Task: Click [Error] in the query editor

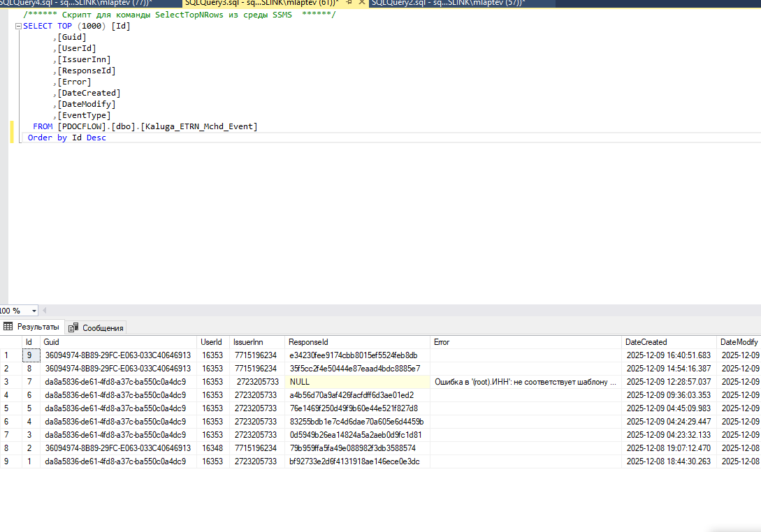Action: (x=74, y=82)
